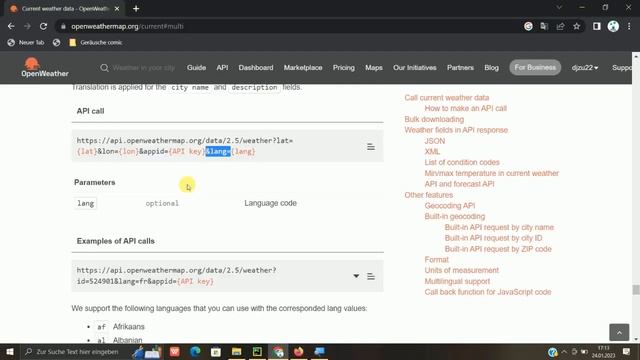
Task: Open the Format sidebar link
Action: pyautogui.click(x=436, y=260)
